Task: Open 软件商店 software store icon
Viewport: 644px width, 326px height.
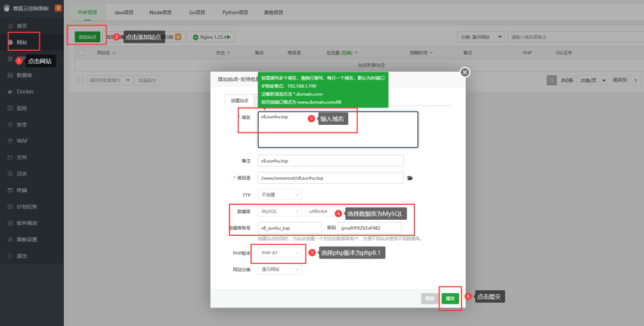Action: 10,223
